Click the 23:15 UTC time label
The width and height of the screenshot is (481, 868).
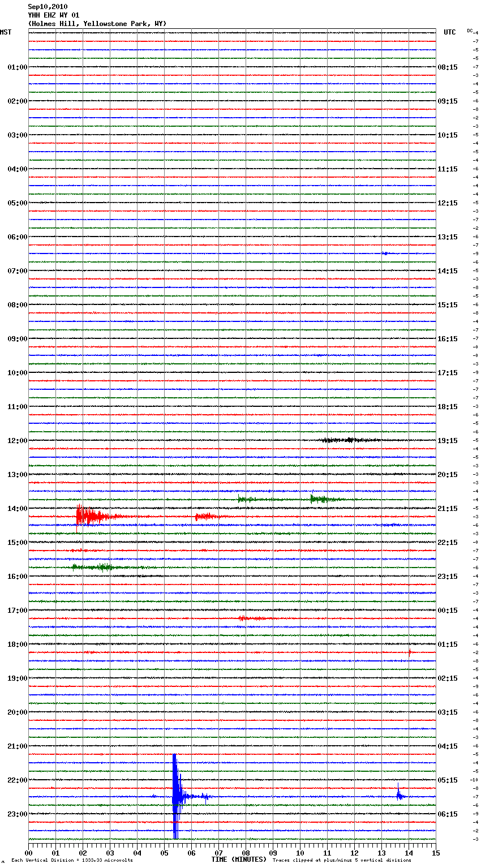448,577
